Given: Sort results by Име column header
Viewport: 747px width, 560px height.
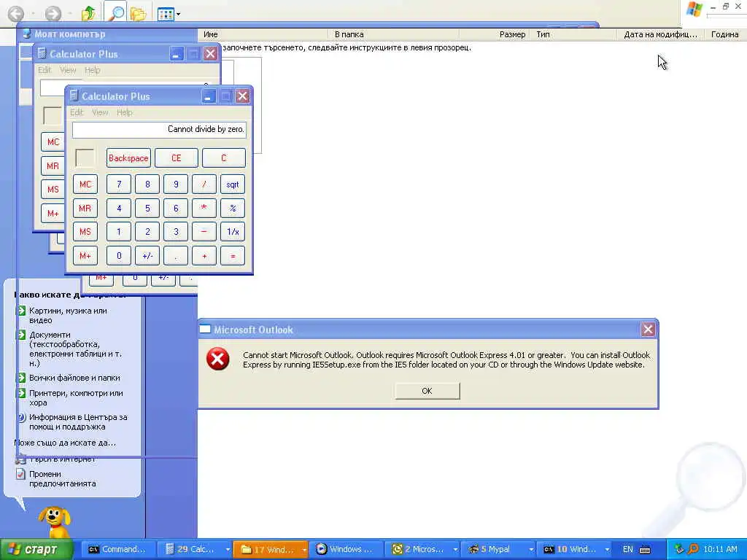Looking at the screenshot, I should [x=263, y=34].
